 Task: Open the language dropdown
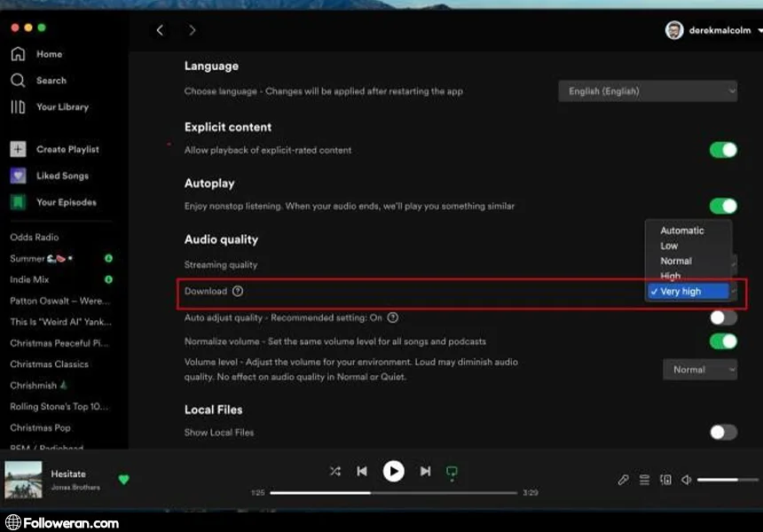(x=648, y=91)
